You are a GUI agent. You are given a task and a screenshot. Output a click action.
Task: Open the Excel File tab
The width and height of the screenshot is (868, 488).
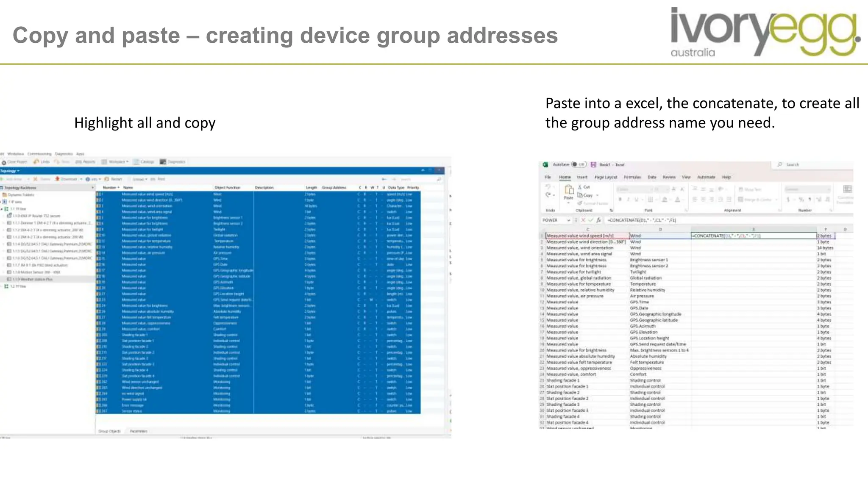548,177
